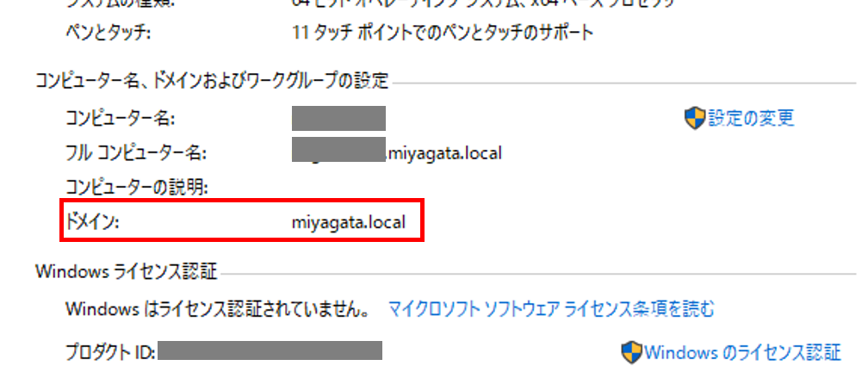Click the ドメイン: label
This screenshot has height=378, width=868.
(92, 222)
